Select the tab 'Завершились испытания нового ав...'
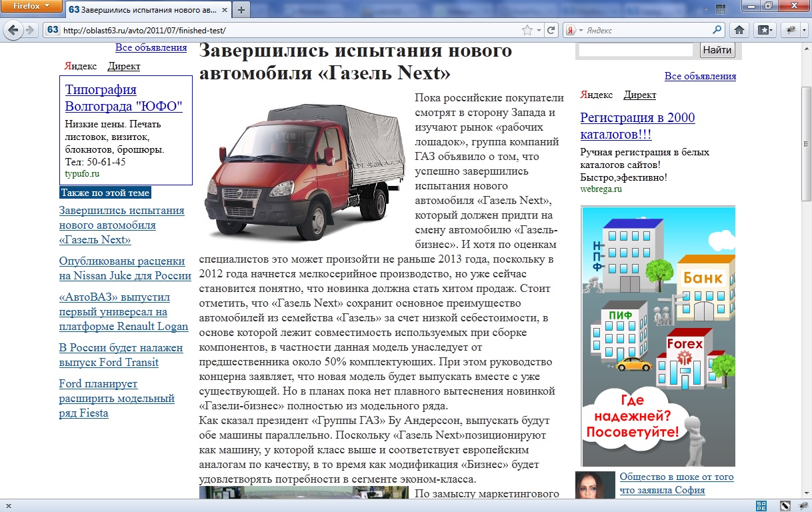Viewport: 812px width, 512px height. coord(148,10)
